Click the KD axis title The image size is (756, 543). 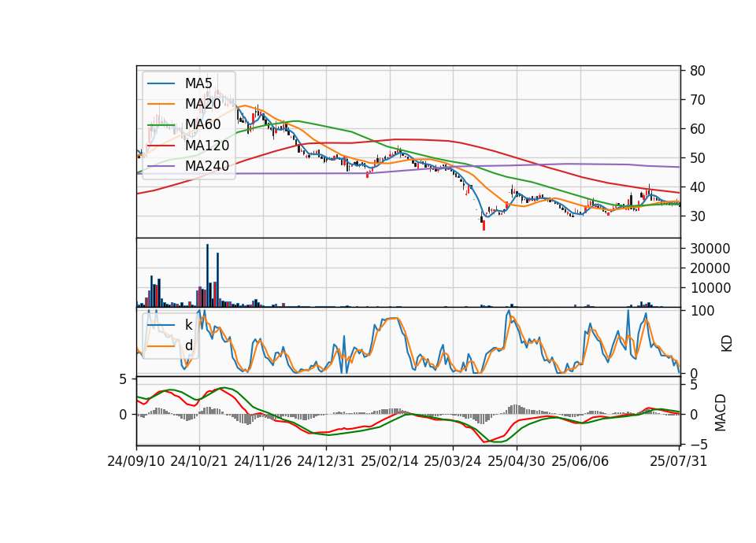[x=726, y=343]
